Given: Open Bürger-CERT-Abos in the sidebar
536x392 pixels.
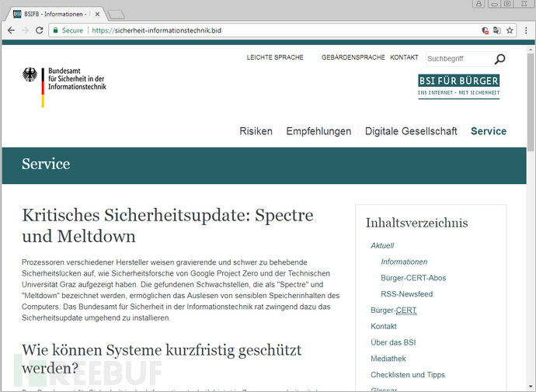Looking at the screenshot, I should 413,278.
